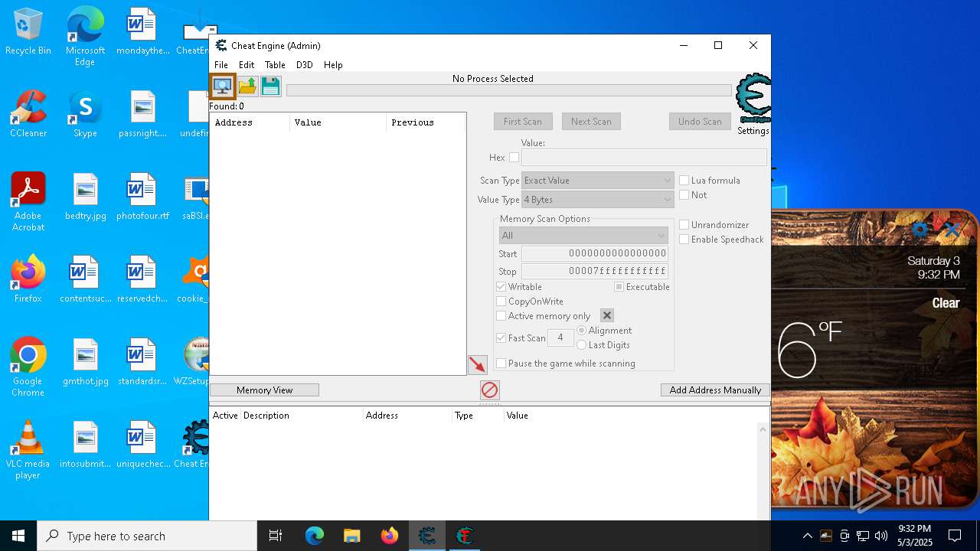Open the File menu
Screen dimensions: 980x551
(x=221, y=65)
